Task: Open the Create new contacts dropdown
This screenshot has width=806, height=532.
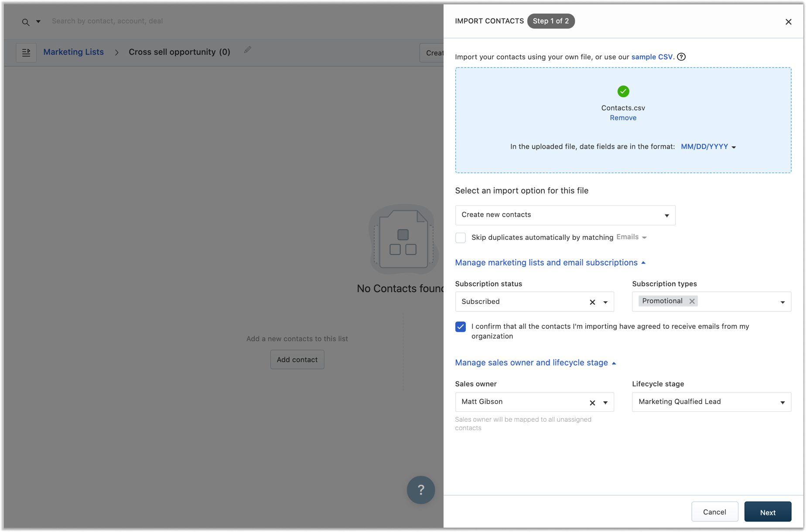Action: [565, 215]
